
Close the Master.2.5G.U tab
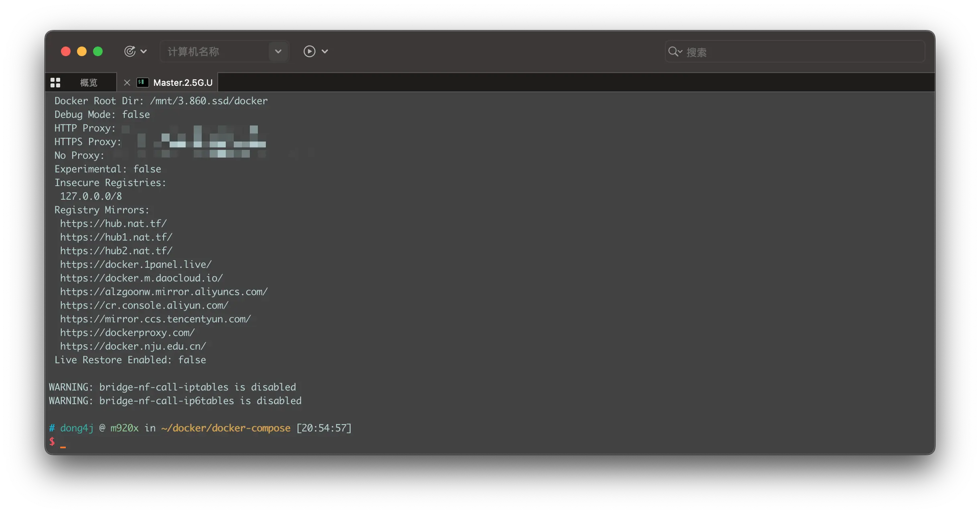127,83
